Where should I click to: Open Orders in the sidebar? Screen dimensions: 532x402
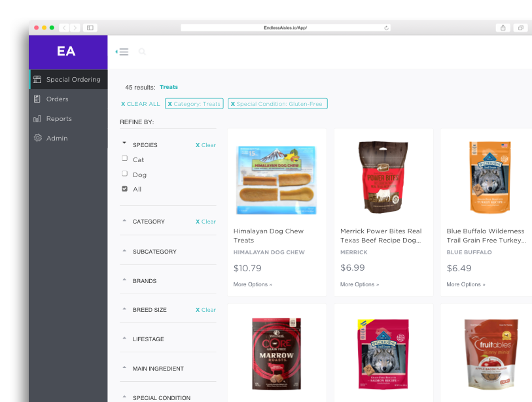click(x=69, y=99)
